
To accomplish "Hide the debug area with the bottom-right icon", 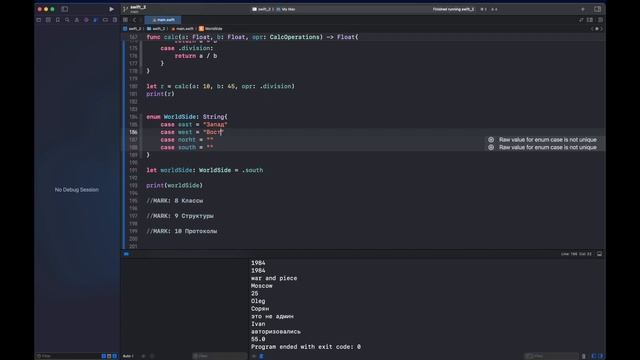I will tap(599, 254).
